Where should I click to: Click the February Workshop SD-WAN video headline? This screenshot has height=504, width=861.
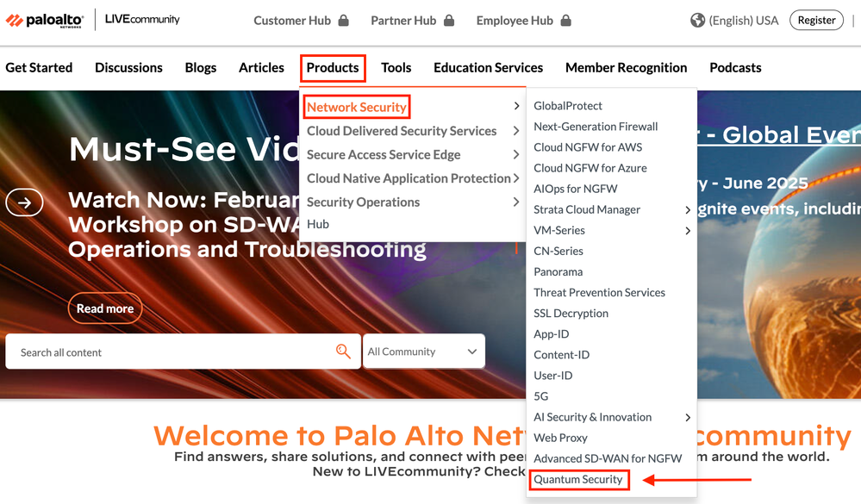pyautogui.click(x=247, y=225)
